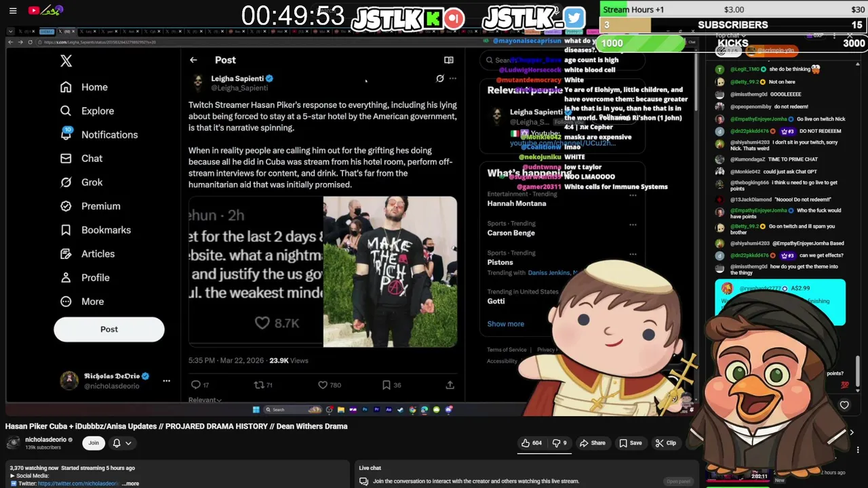This screenshot has height=488, width=868.
Task: Click the nicholasdeorio channel name
Action: (45, 440)
